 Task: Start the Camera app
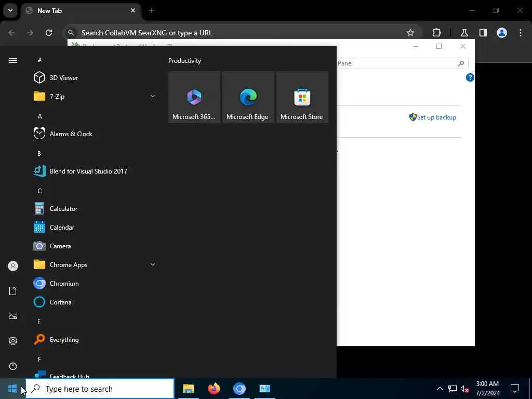[95, 246]
